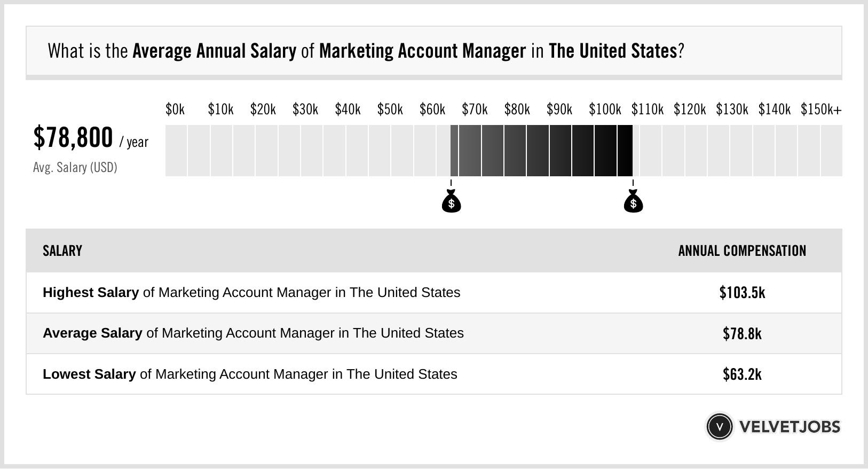
Task: Select the Lowest Salary row text
Action: (x=250, y=374)
